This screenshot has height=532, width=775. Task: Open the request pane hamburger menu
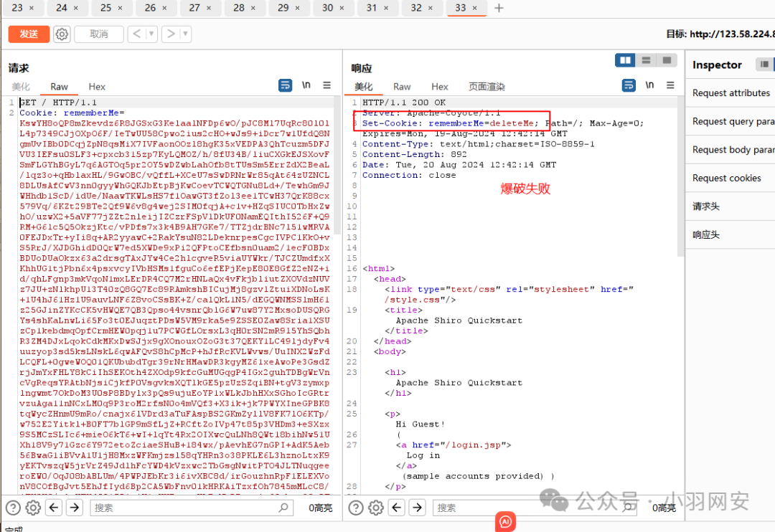[327, 85]
